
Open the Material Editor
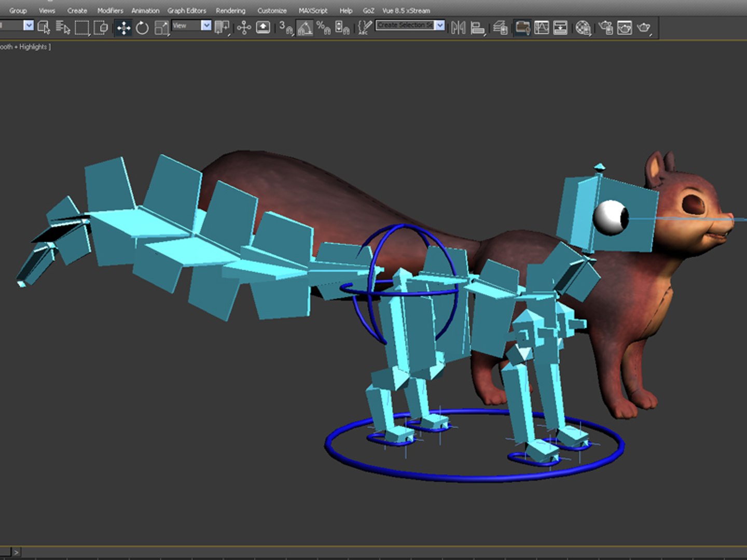tap(583, 27)
